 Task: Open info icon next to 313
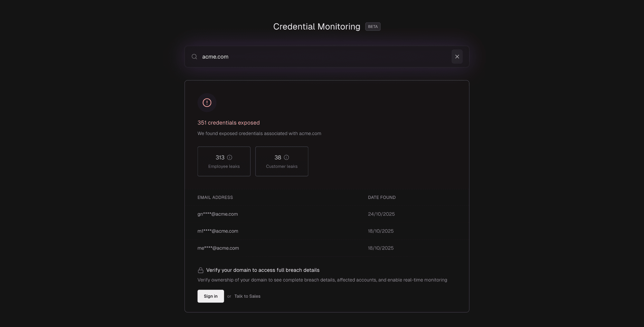230,157
